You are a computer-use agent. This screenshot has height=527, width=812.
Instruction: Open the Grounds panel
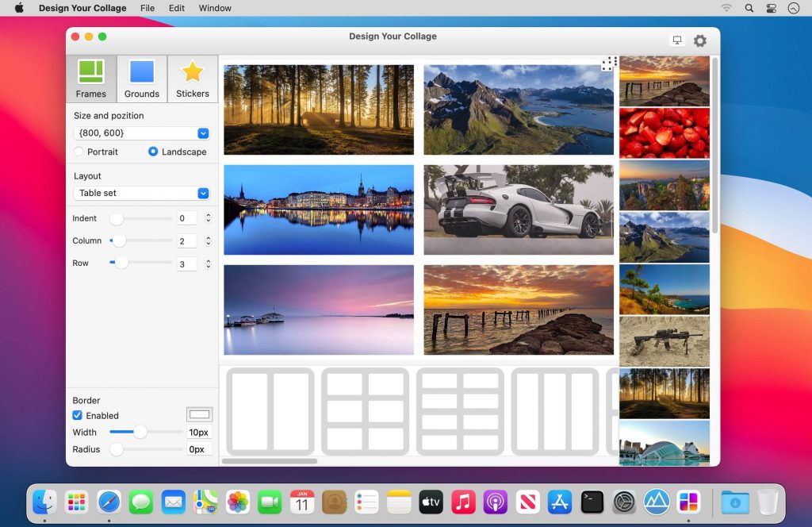(x=141, y=71)
